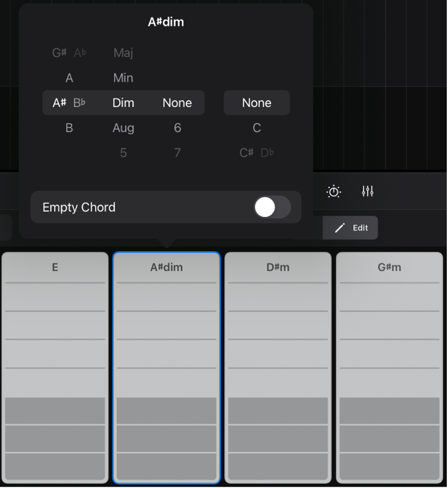Toggle the Empty Chord switch
This screenshot has width=448, height=488.
pos(273,207)
